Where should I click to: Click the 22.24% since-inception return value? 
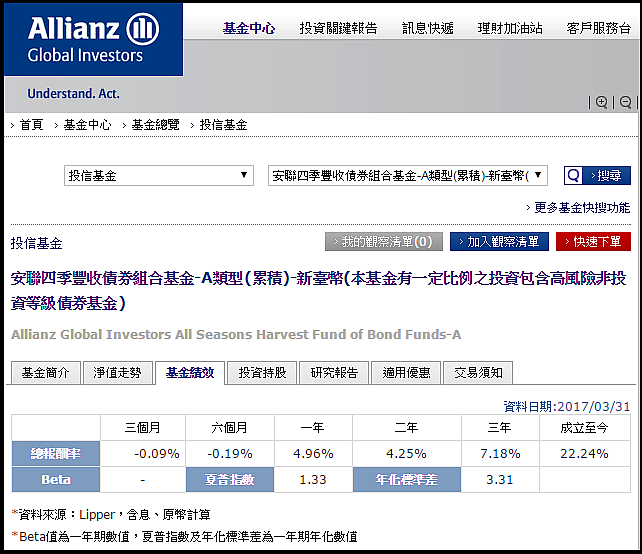pyautogui.click(x=585, y=454)
